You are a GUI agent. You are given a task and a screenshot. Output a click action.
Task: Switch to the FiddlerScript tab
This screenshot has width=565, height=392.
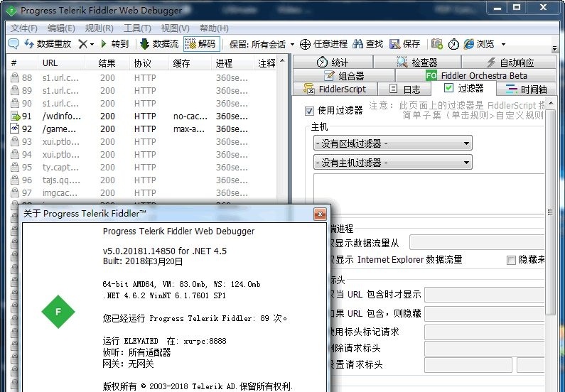point(335,89)
